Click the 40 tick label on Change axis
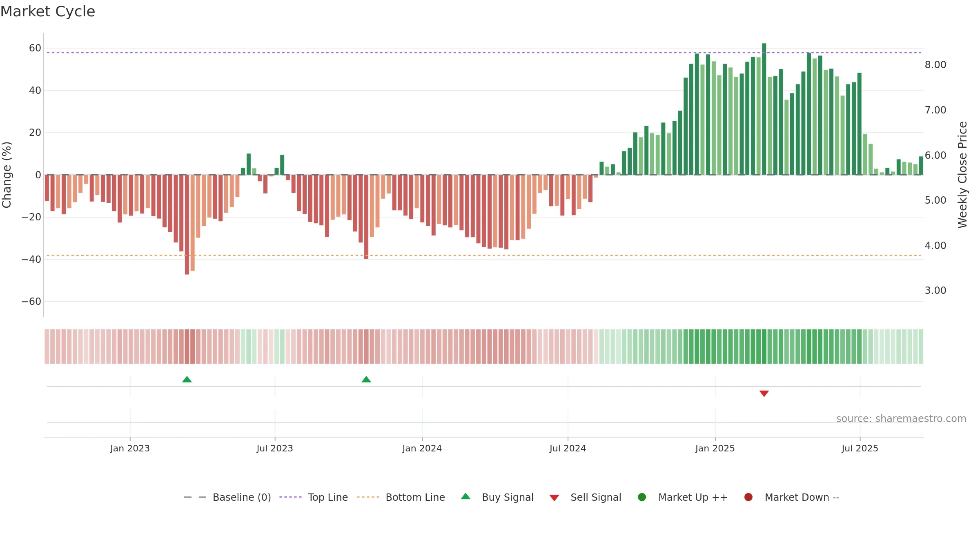The width and height of the screenshot is (980, 551). (x=35, y=91)
